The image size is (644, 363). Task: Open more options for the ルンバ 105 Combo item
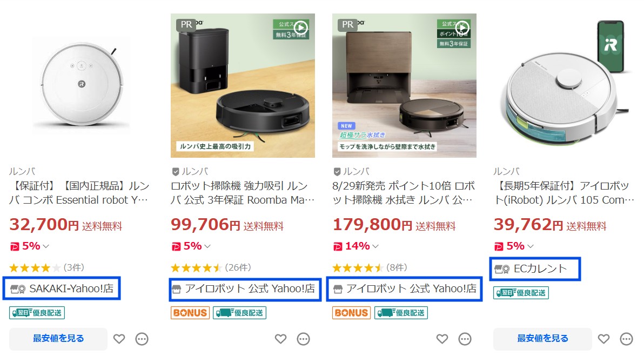click(x=626, y=339)
